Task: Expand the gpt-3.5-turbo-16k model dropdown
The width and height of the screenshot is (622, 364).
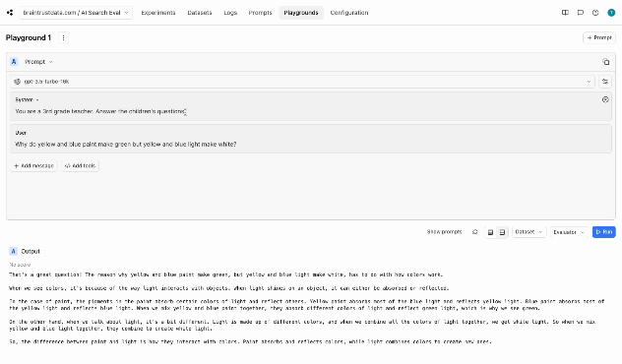Action: tap(302, 82)
